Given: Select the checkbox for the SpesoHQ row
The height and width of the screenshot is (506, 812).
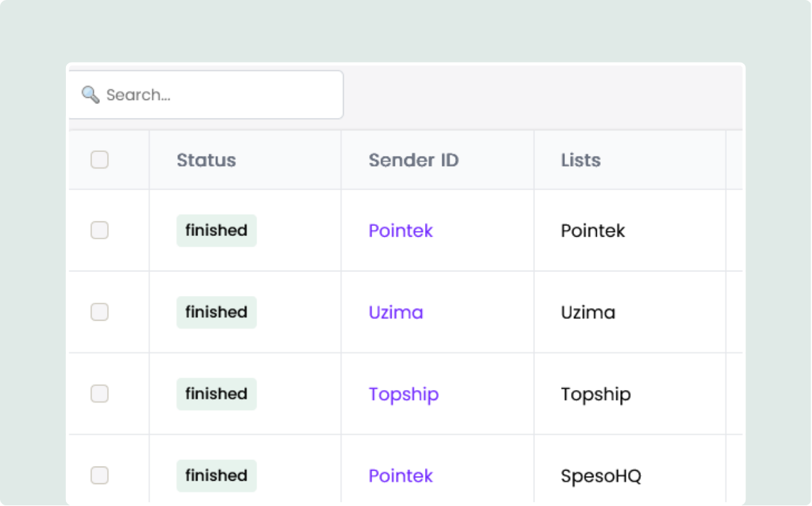Looking at the screenshot, I should tap(99, 475).
